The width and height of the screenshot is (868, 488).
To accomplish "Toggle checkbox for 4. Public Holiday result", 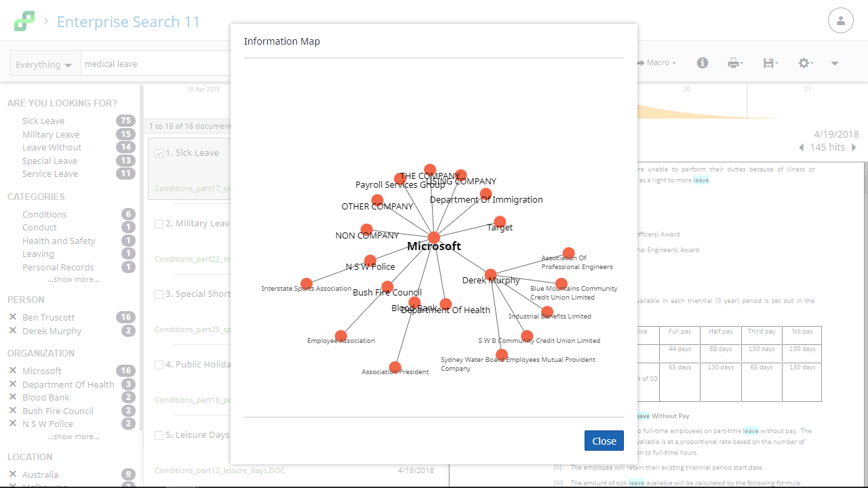I will 159,365.
